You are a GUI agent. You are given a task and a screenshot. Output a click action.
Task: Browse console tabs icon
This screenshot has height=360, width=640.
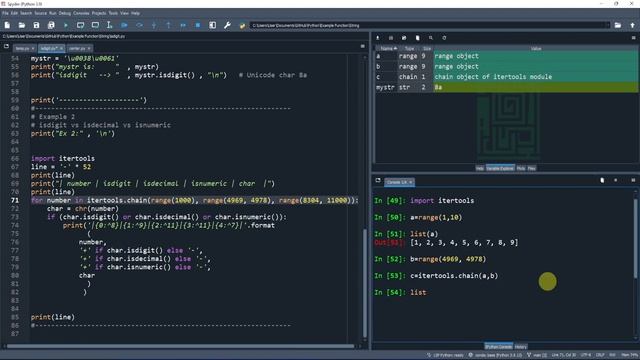(x=378, y=180)
